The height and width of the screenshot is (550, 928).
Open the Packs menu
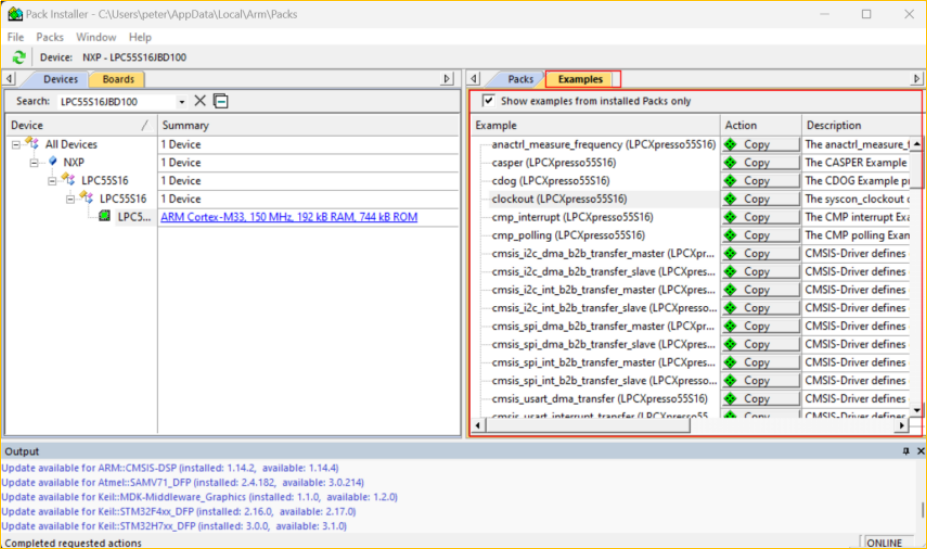point(50,37)
